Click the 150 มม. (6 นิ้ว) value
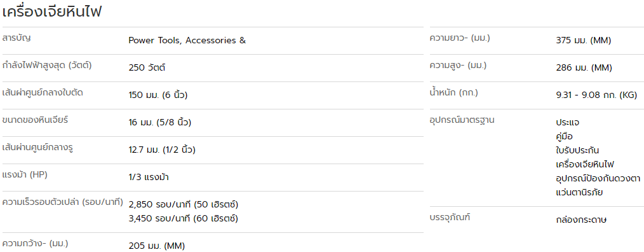Screen dimensions: 644x252 tap(158, 95)
